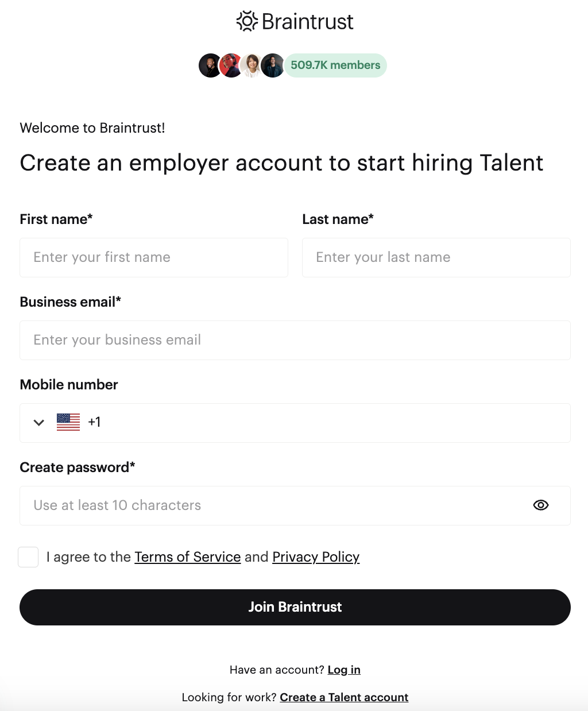
Task: Click the United States flag icon
Action: pyautogui.click(x=68, y=422)
